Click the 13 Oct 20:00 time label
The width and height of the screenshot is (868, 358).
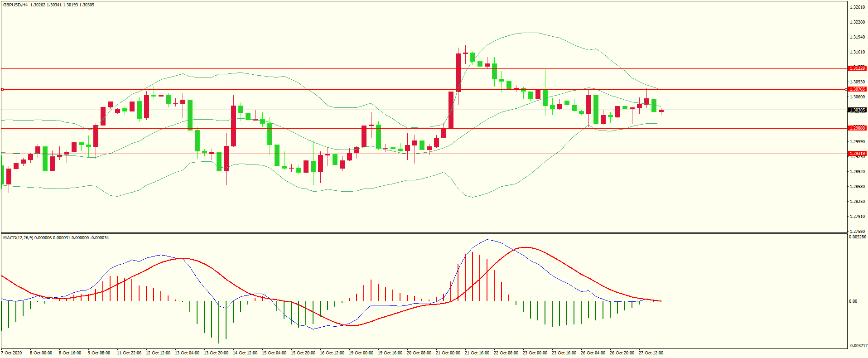pyautogui.click(x=216, y=353)
